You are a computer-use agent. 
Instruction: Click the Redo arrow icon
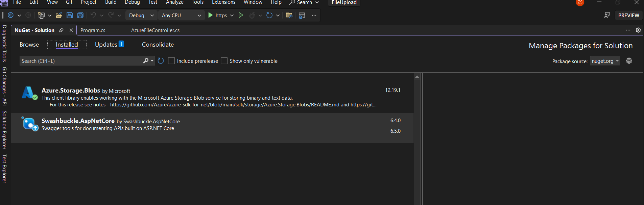111,15
